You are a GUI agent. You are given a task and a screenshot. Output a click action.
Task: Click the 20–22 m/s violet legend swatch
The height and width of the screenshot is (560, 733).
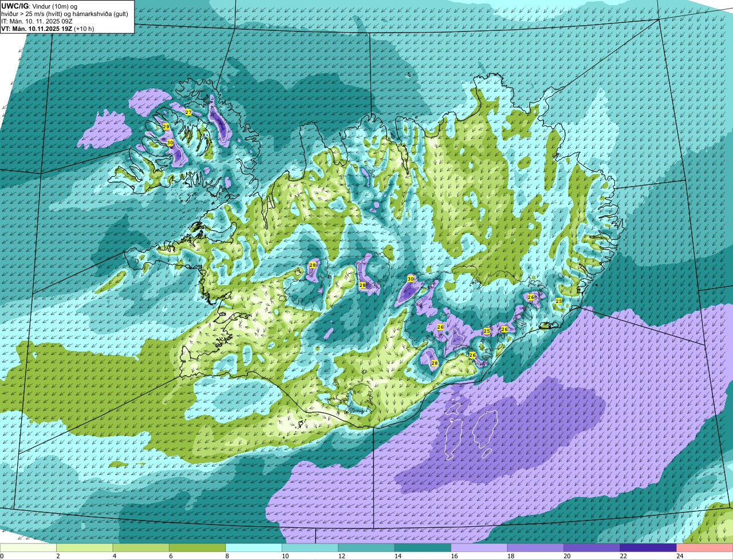coord(592,547)
